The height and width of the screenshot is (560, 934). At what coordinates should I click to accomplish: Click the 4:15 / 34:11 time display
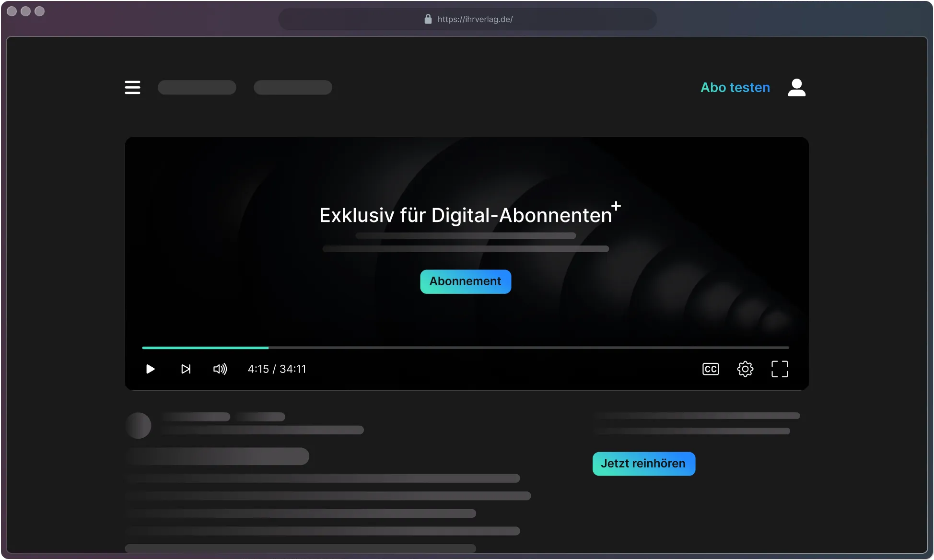[277, 369]
